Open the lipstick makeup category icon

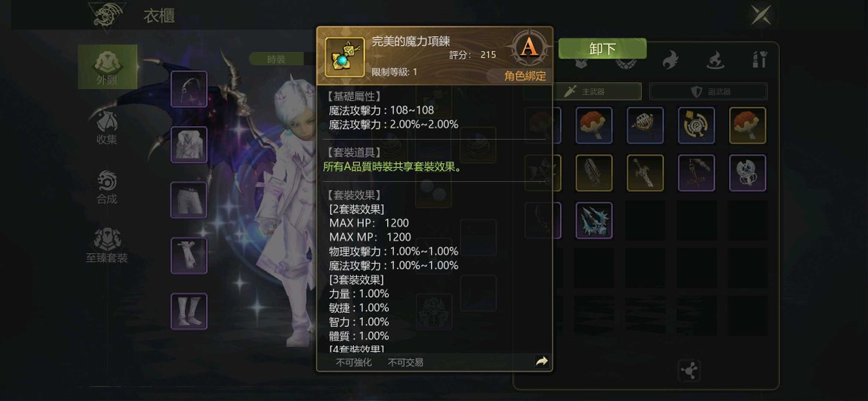tap(759, 60)
